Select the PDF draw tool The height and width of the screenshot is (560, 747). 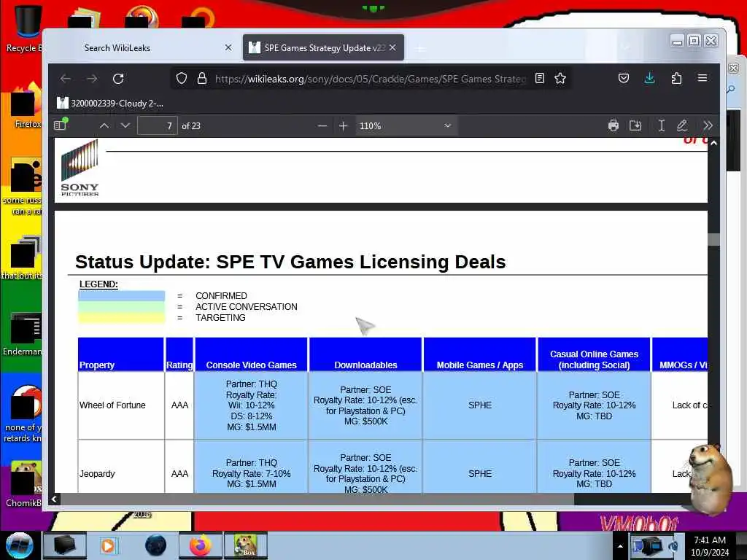682,125
